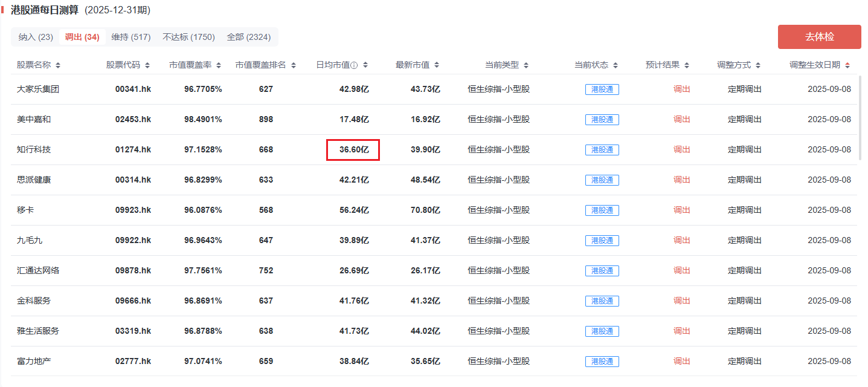This screenshot has width=868, height=387.
Task: Click coverage rate 98.4901%
Action: pyautogui.click(x=203, y=119)
